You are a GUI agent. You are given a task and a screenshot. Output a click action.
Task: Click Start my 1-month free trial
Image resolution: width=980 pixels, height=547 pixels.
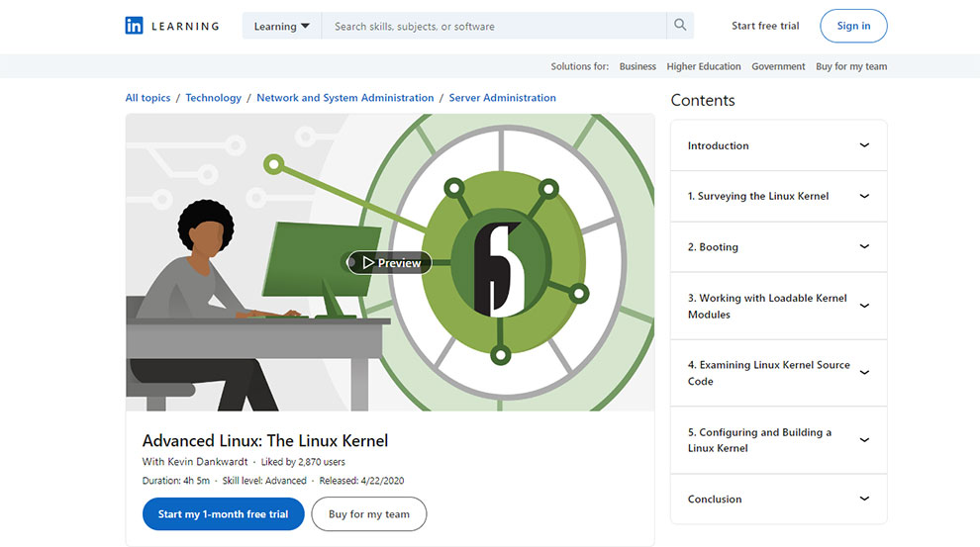(x=223, y=514)
